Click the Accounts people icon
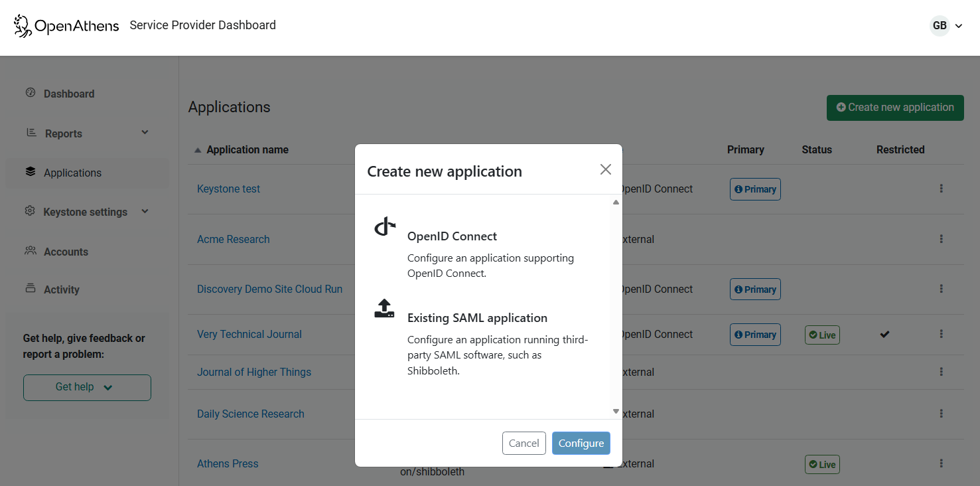 30,251
